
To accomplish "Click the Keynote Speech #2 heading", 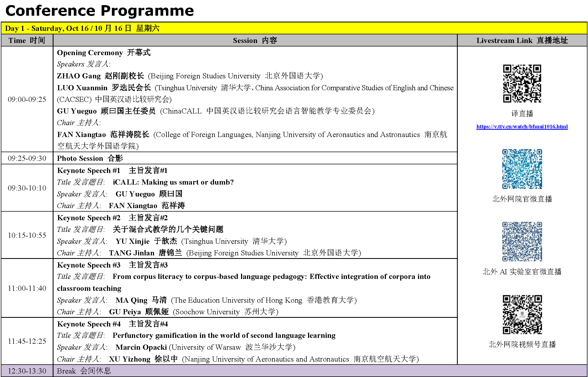I will tap(112, 218).
